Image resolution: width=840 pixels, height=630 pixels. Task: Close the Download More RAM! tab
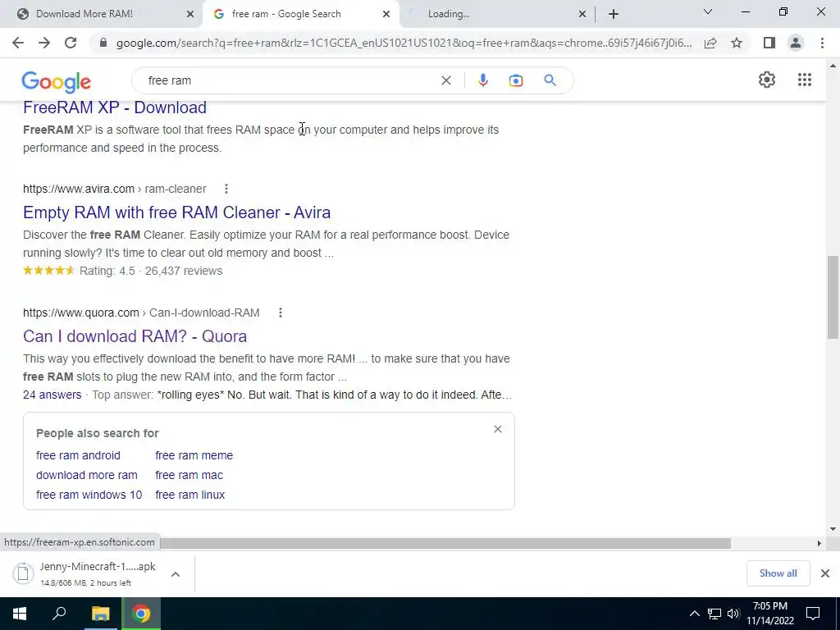(x=190, y=14)
